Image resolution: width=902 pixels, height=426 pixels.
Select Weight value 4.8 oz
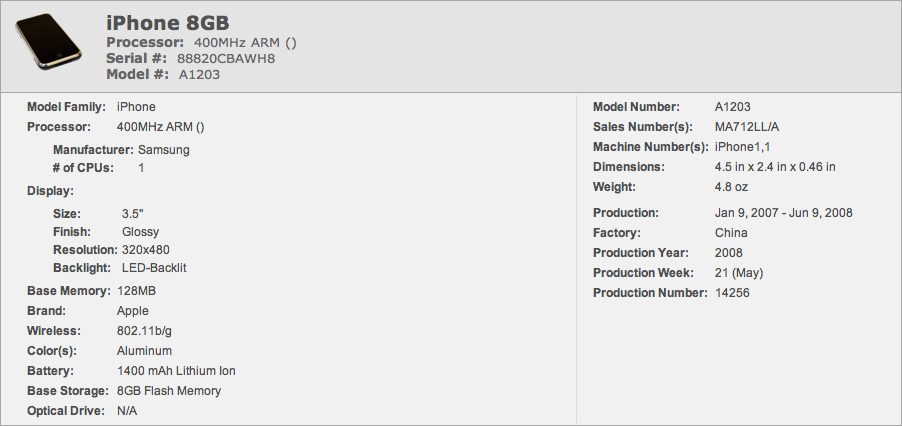tap(731, 187)
